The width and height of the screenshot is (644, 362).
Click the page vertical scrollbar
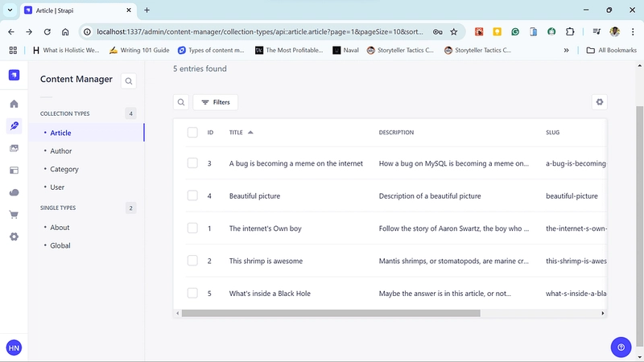point(639,226)
